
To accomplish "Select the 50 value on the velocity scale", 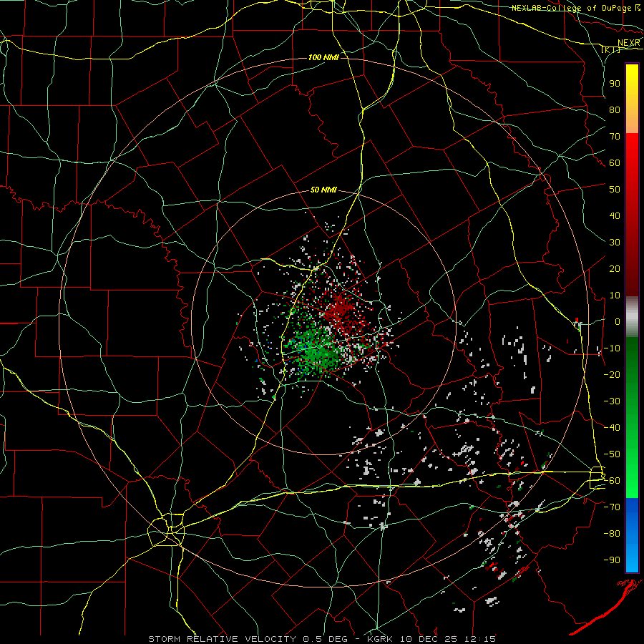I will [x=615, y=190].
